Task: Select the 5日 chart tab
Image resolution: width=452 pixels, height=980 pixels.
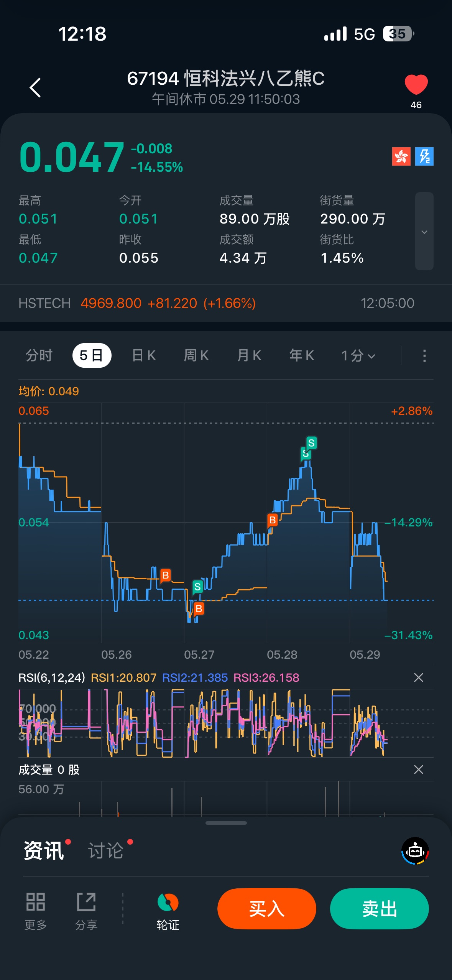Action: [92, 355]
